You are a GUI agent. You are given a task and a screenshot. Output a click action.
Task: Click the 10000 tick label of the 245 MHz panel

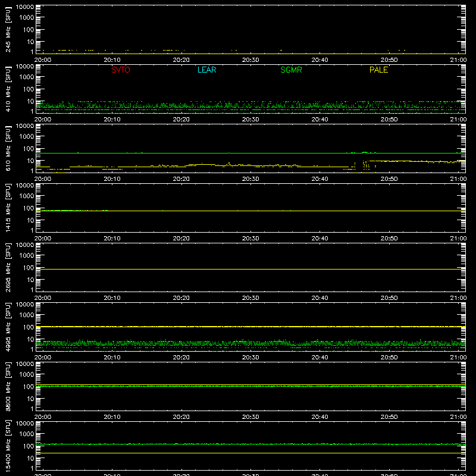click(x=25, y=7)
